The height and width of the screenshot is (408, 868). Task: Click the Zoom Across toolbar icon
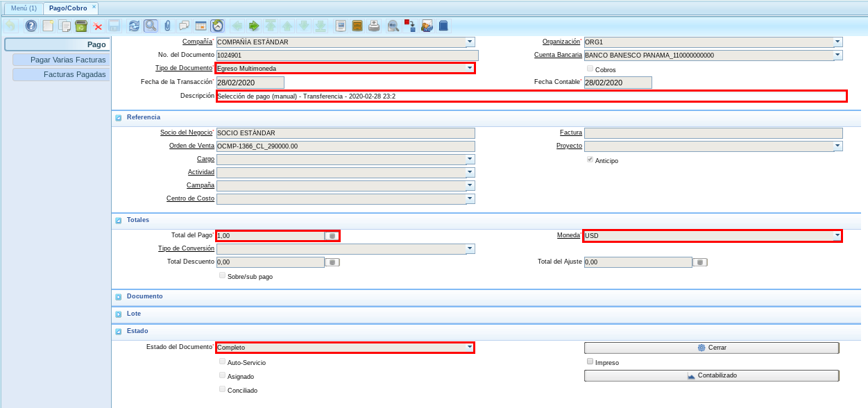(393, 26)
